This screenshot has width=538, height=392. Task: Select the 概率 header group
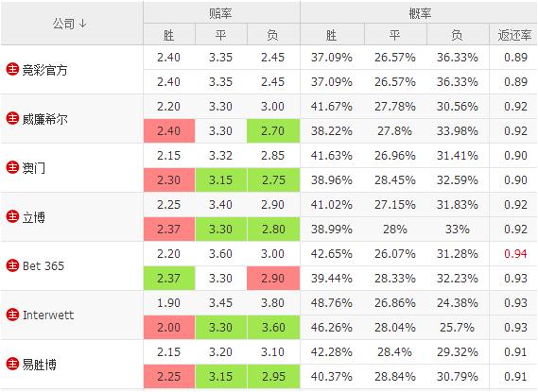(x=419, y=12)
